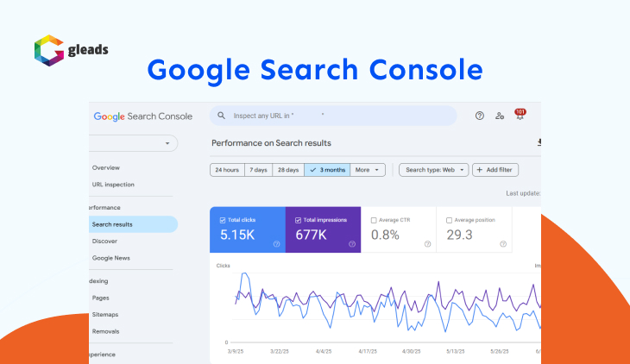Click the 29.3 average position value

click(459, 235)
